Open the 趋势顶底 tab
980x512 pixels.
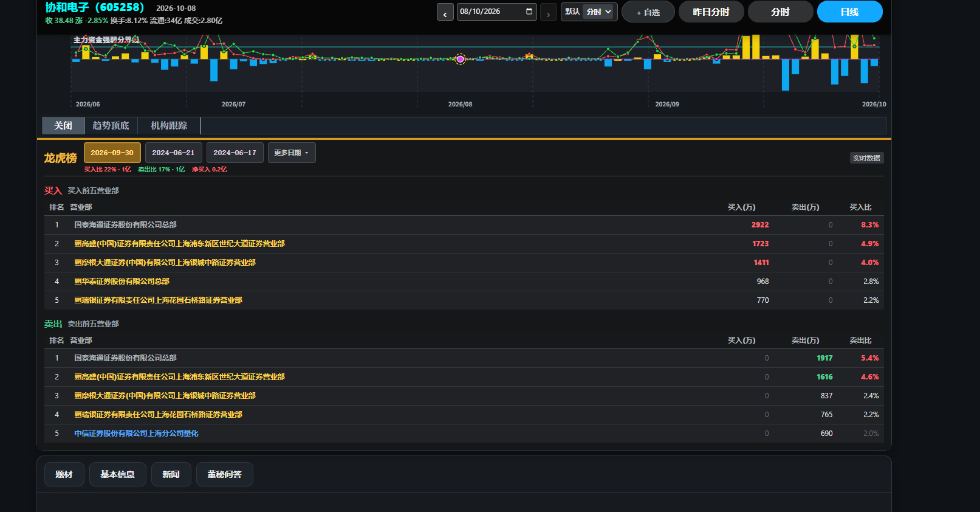pos(111,125)
